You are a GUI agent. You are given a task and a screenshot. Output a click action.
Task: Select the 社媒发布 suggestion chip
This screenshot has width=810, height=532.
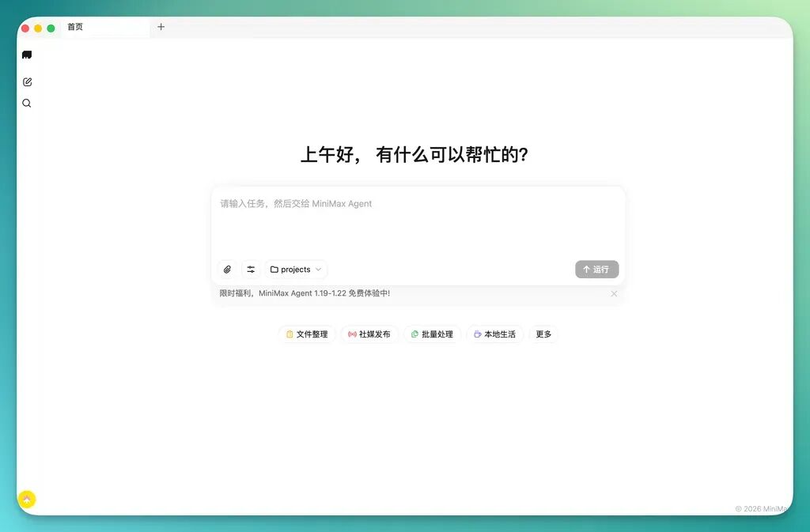point(369,334)
